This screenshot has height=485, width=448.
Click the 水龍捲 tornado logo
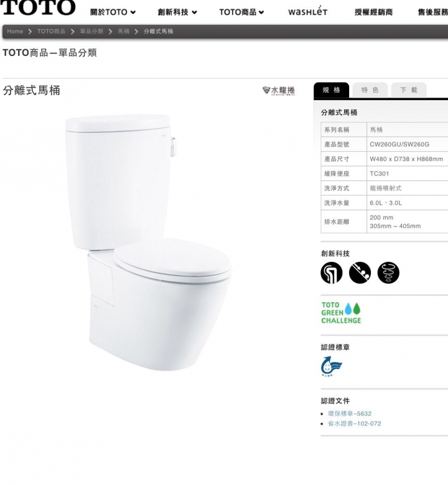point(278,91)
